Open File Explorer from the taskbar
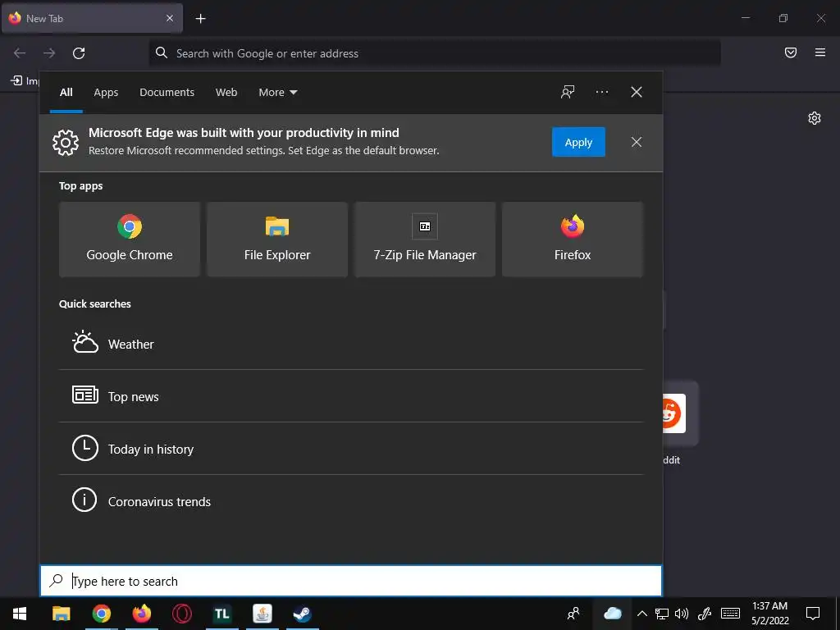The image size is (840, 630). (x=61, y=614)
